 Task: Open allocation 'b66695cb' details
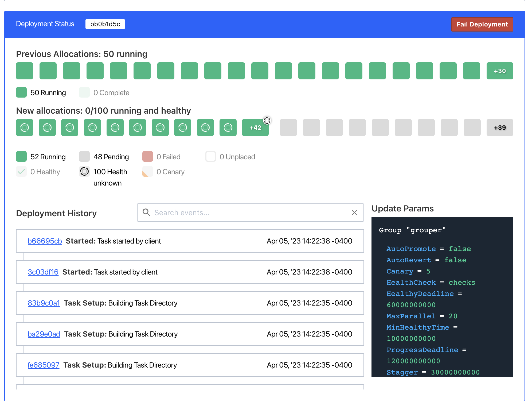point(45,241)
